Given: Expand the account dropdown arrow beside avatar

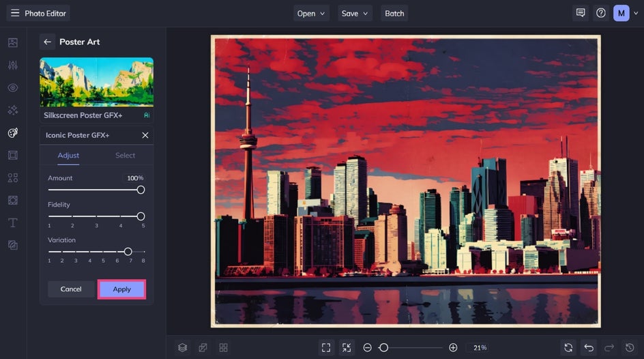Looking at the screenshot, I should [x=636, y=13].
